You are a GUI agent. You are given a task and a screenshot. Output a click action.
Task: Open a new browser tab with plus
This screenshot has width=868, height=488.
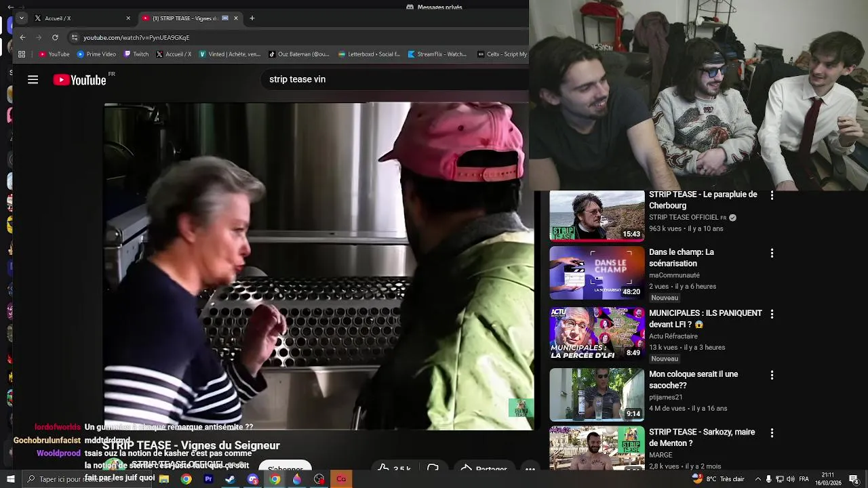coord(252,18)
